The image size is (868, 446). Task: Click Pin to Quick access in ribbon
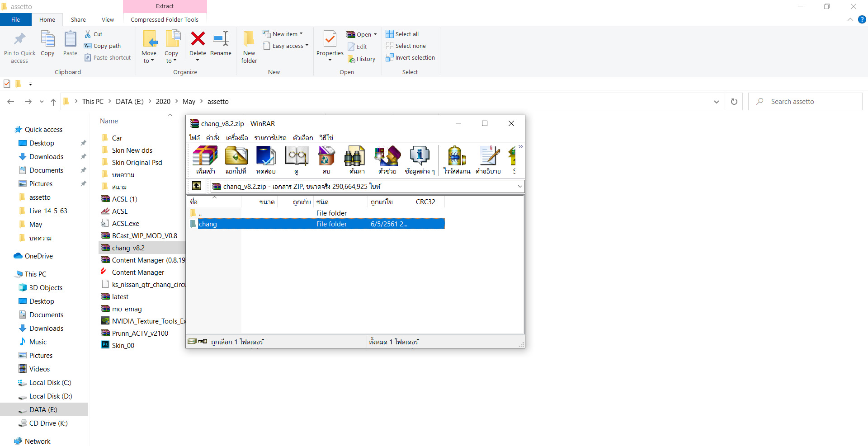coord(19,47)
